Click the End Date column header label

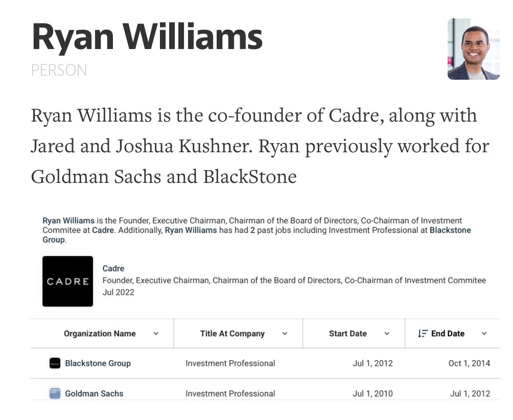tap(448, 334)
